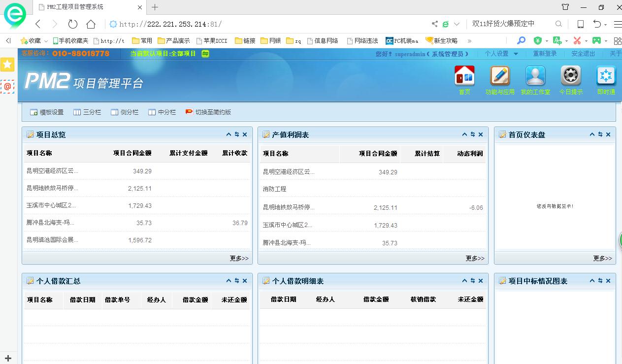Click green icon beside 当前默认项目
This screenshot has height=364, width=622.
coord(205,54)
